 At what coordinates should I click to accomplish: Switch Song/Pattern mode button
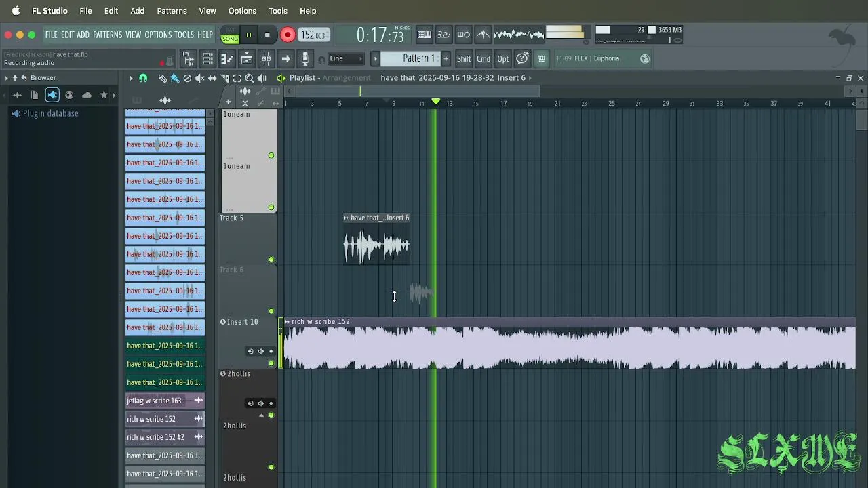coord(230,35)
